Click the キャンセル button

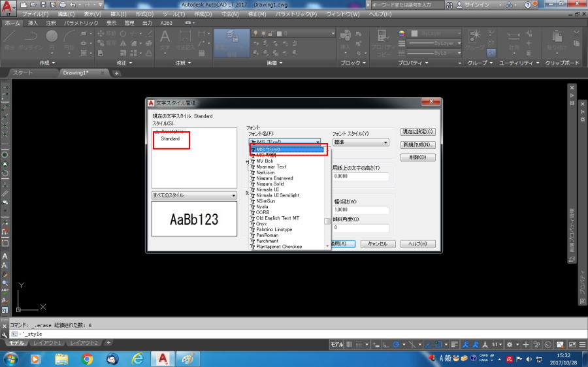click(378, 244)
